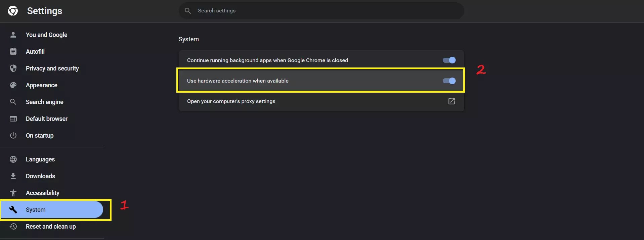Click the Languages globe icon

click(13, 159)
